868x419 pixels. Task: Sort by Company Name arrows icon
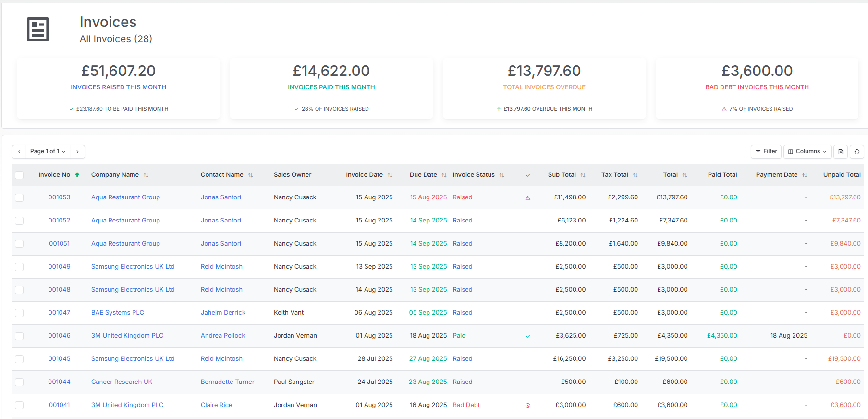[146, 175]
